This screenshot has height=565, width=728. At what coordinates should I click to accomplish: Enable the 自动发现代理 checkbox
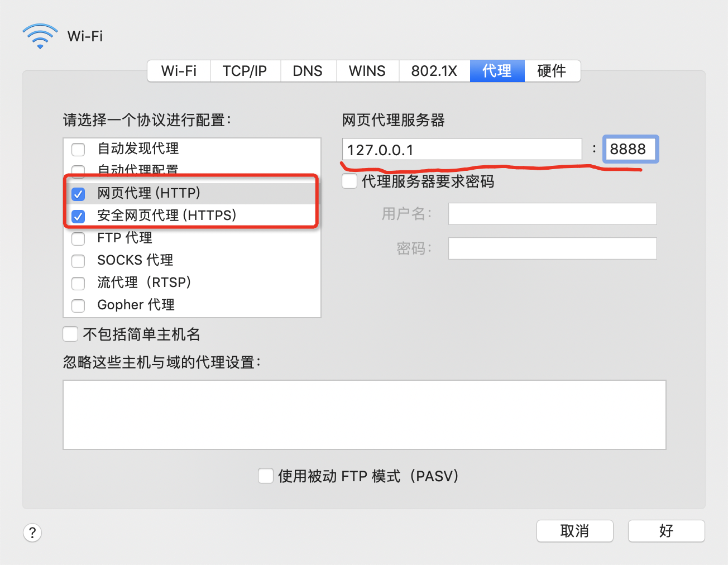click(78, 149)
